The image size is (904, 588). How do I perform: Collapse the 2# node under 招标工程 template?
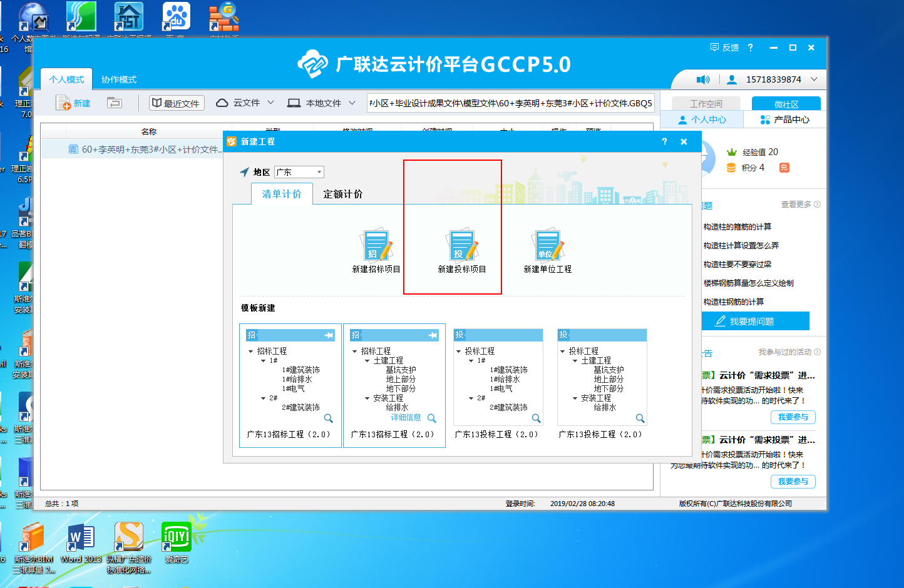(264, 398)
